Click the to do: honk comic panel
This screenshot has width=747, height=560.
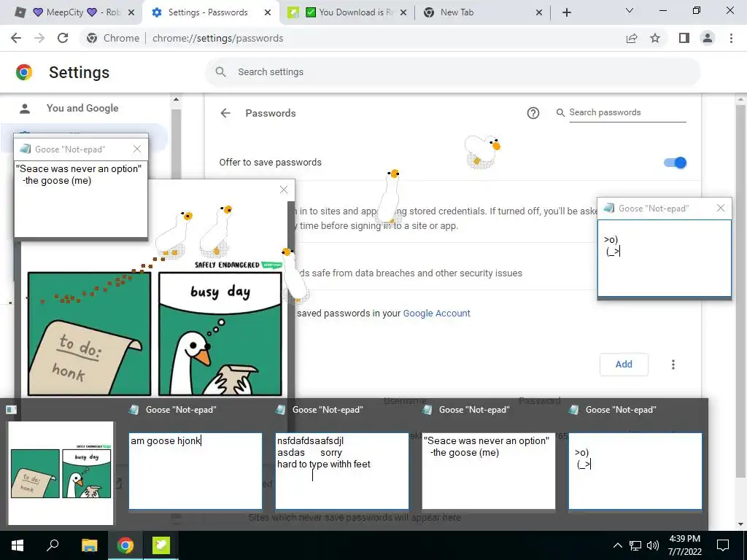89,333
